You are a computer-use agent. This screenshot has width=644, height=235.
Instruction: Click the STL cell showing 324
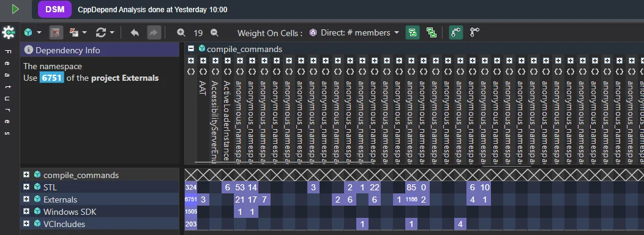point(191,187)
